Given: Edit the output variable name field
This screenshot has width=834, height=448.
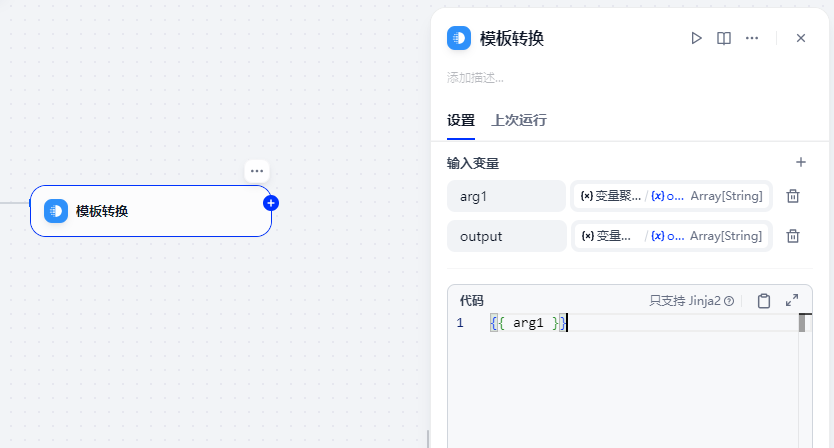Looking at the screenshot, I should pos(506,236).
